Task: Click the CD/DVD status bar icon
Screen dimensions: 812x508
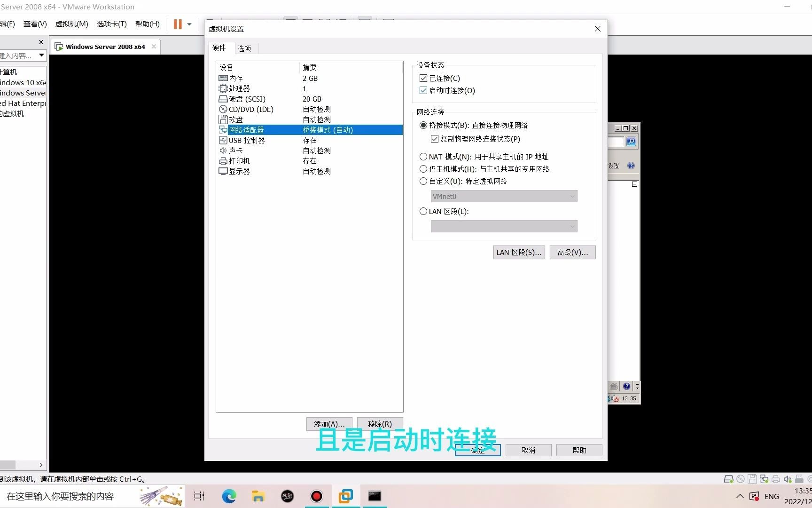Action: [741, 479]
